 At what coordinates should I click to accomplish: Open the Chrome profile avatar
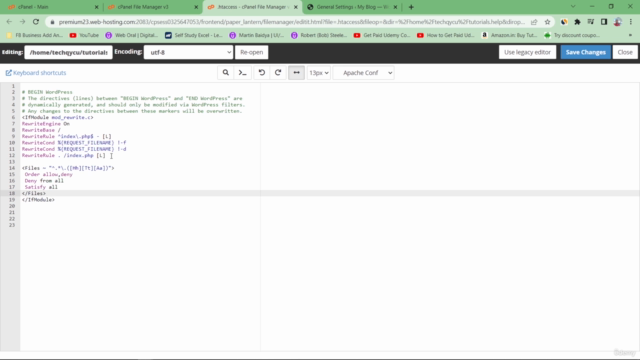coord(618,22)
